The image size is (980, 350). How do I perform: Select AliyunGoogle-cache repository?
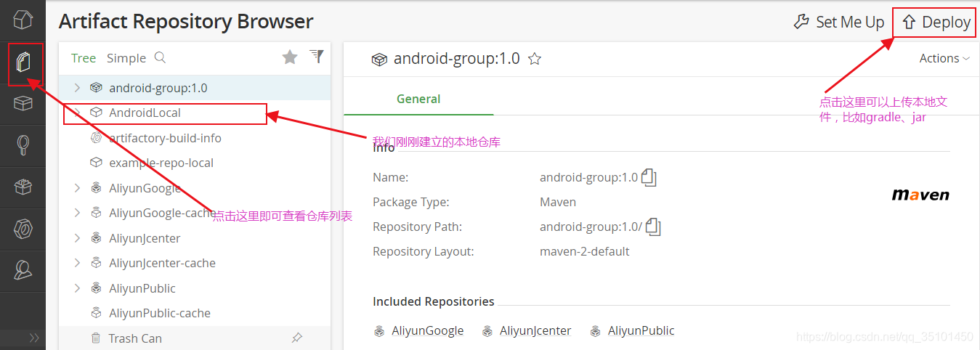click(162, 213)
